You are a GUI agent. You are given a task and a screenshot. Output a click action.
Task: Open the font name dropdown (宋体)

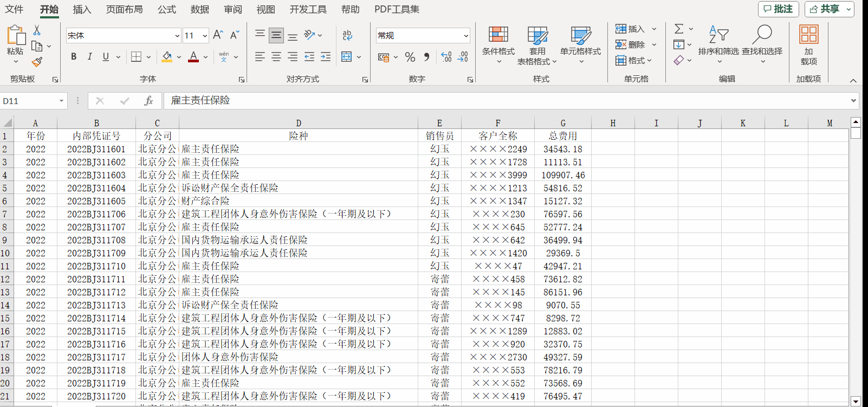tap(177, 36)
